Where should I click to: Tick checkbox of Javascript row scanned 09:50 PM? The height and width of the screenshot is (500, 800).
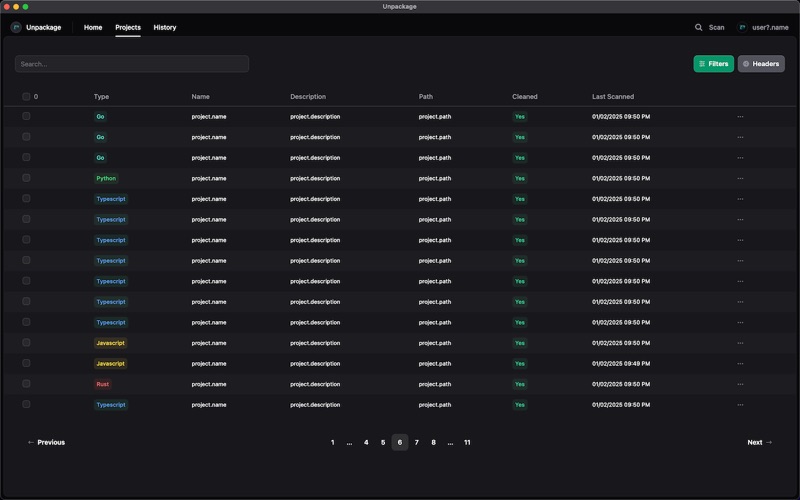[26, 342]
